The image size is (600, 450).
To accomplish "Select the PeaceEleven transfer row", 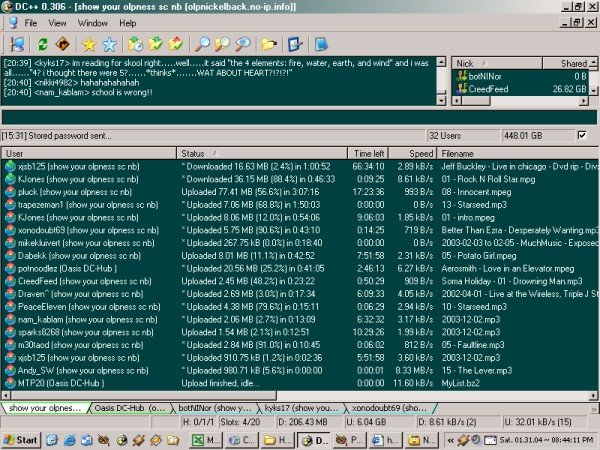I will click(x=299, y=307).
